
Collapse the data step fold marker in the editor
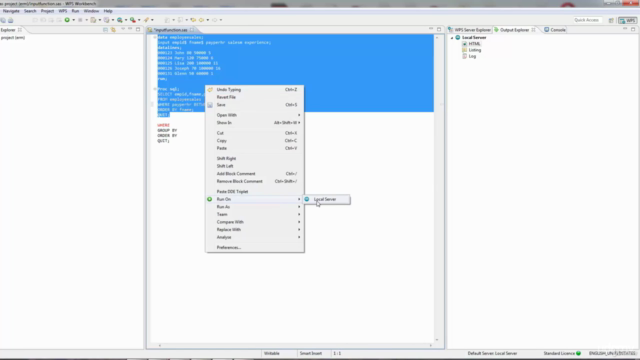155,37
